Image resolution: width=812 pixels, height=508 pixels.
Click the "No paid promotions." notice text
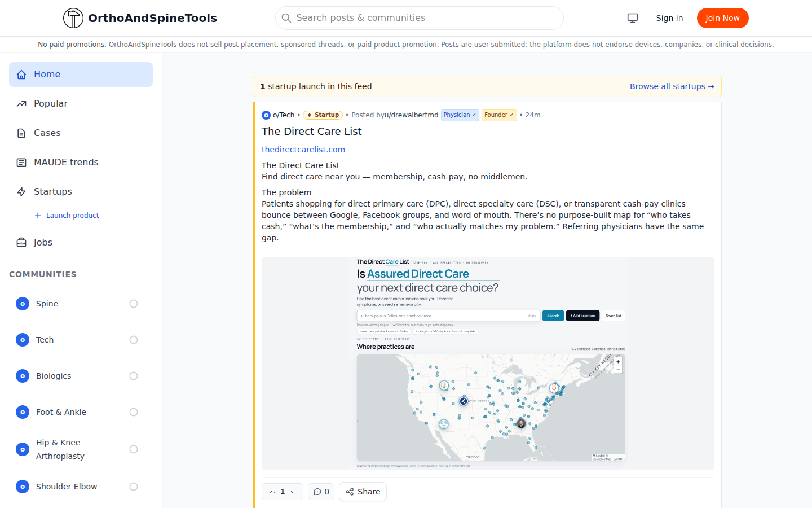point(72,45)
